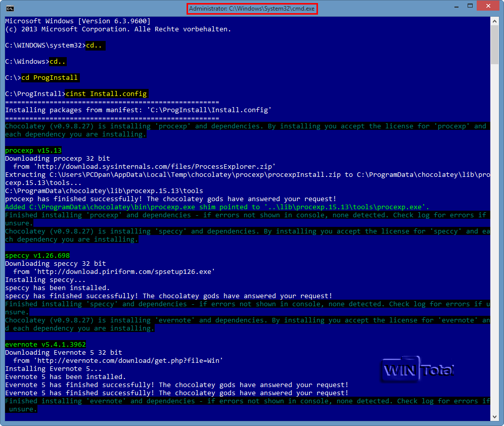Open the cmd system menu icon
Viewport: 504px width, 426px height.
(x=10, y=9)
